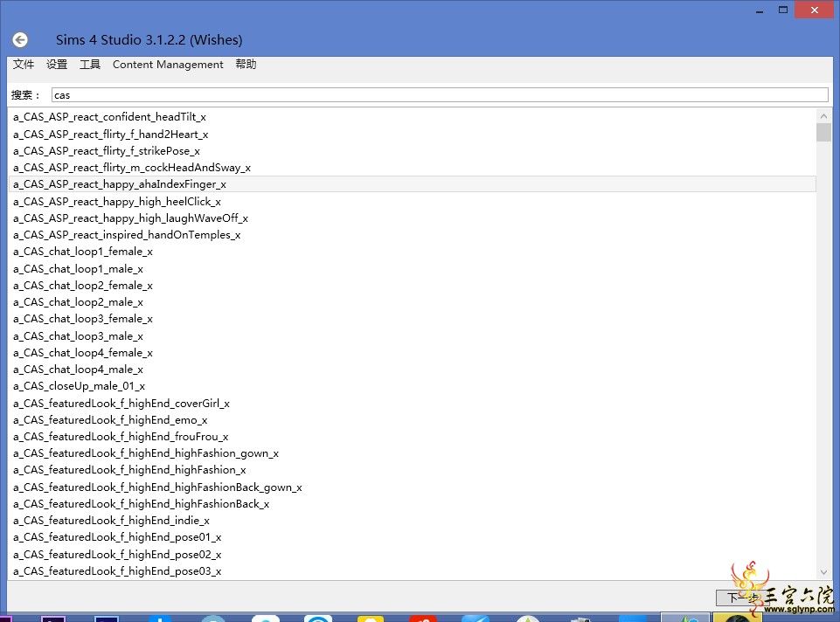
Task: Select a_CAS_ASP_react_inspired_handOnTemples_x
Action: coord(412,234)
